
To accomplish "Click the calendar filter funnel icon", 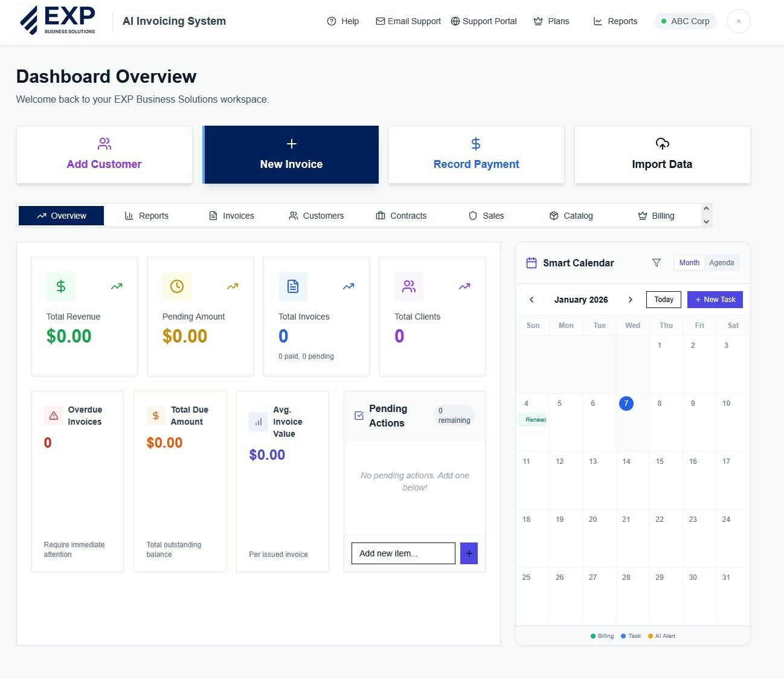I will [656, 263].
